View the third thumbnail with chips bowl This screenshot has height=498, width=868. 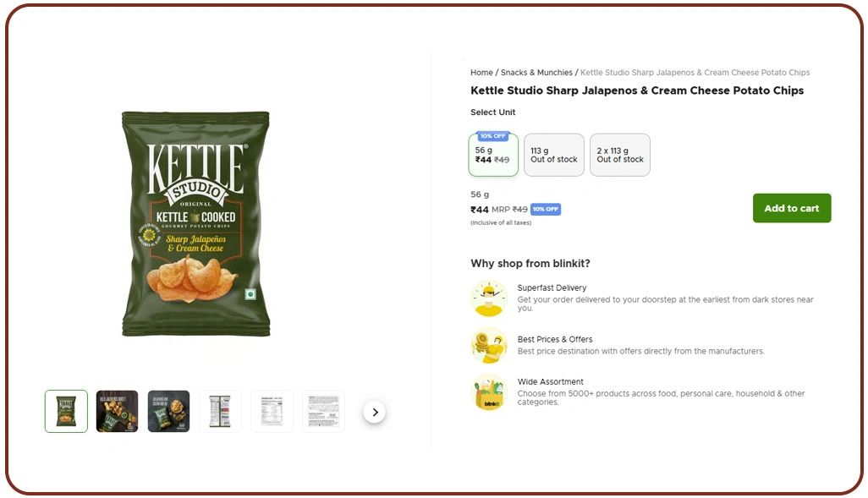pos(169,412)
